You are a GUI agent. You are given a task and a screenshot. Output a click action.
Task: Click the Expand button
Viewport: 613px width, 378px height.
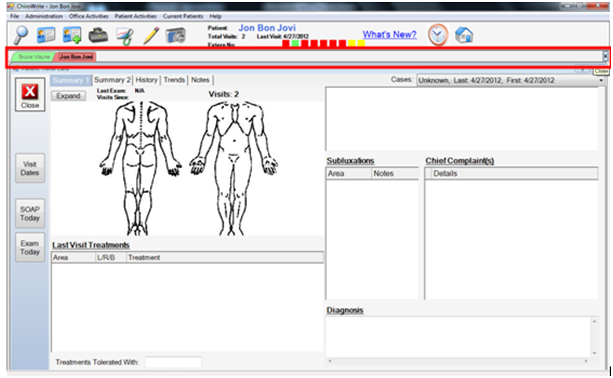coord(68,96)
